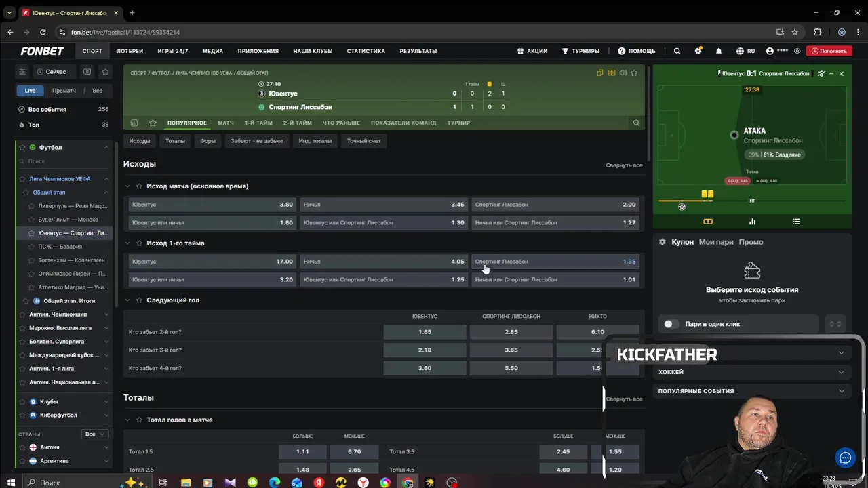This screenshot has width=868, height=488.
Task: Collapse Лига Чемпионов УЕФА chevron
Action: 106,179
